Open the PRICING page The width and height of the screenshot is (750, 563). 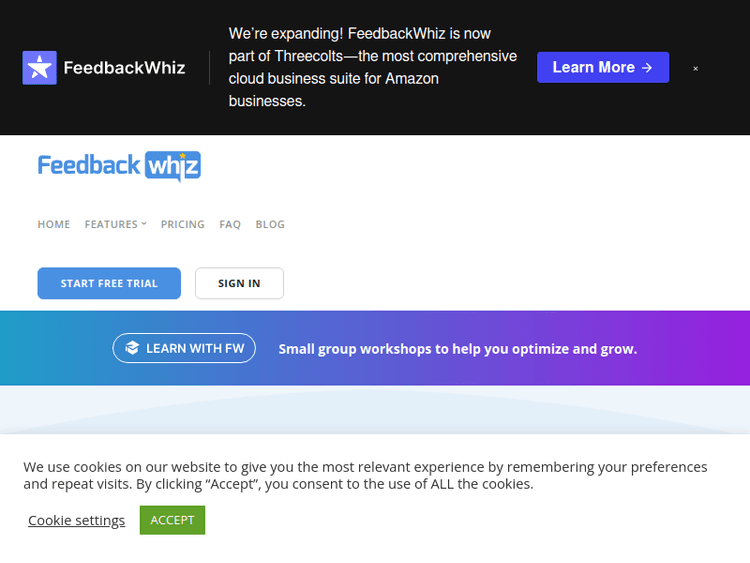[182, 224]
